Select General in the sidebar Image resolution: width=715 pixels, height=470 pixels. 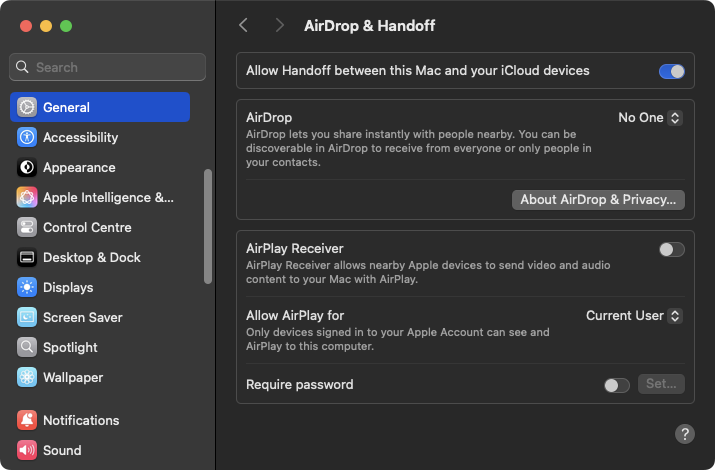tap(100, 107)
